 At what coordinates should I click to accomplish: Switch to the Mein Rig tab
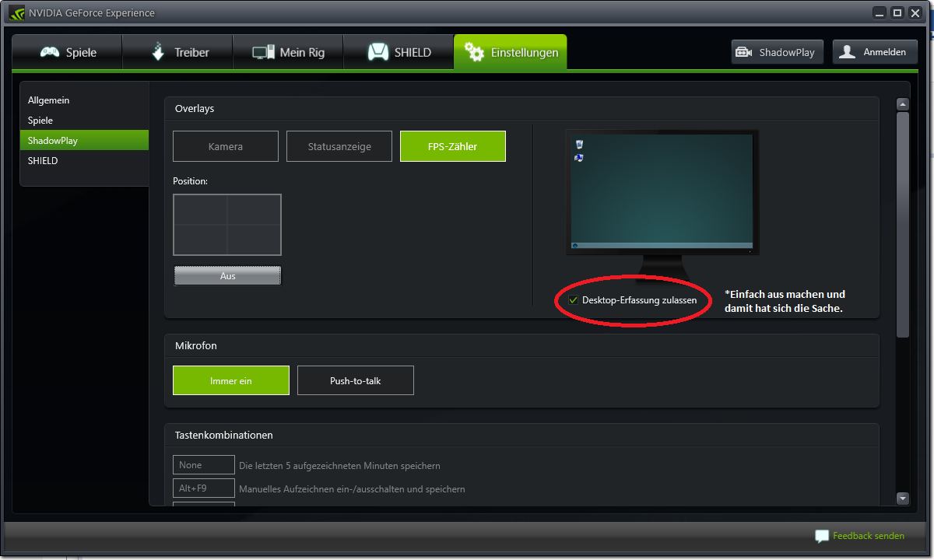click(288, 52)
